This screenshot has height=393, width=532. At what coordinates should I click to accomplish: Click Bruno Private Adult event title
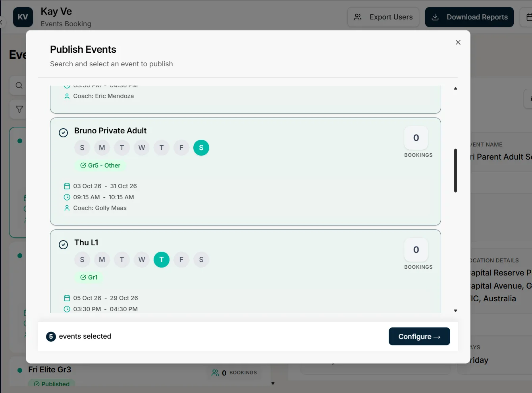110,131
